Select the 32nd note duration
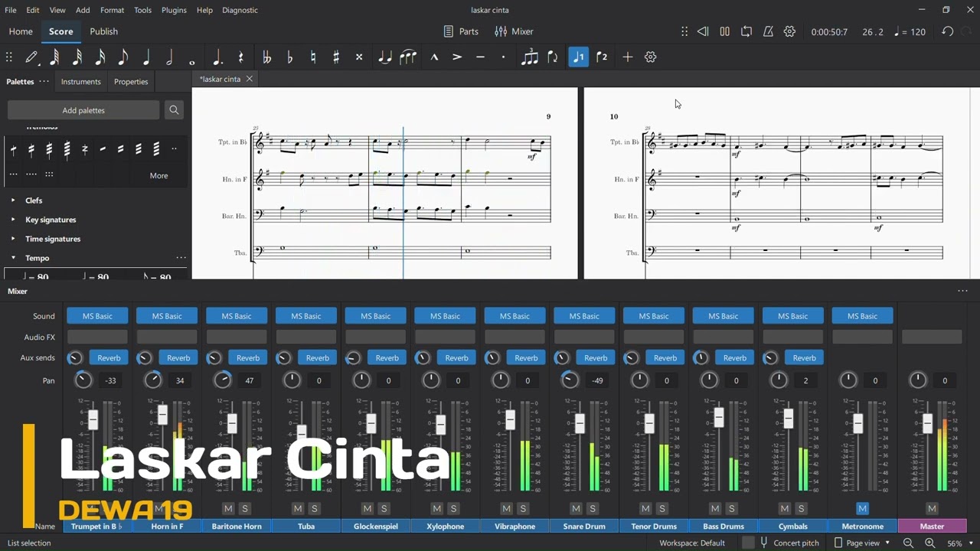This screenshot has height=551, width=980. click(x=77, y=57)
